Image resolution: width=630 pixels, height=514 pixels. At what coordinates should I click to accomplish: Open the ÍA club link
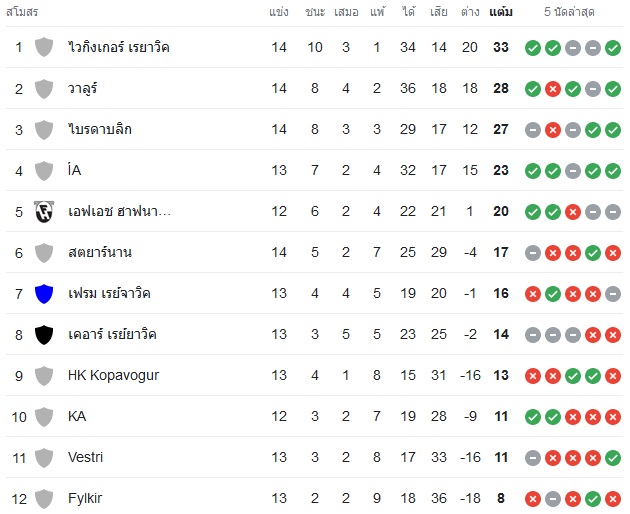coord(75,170)
